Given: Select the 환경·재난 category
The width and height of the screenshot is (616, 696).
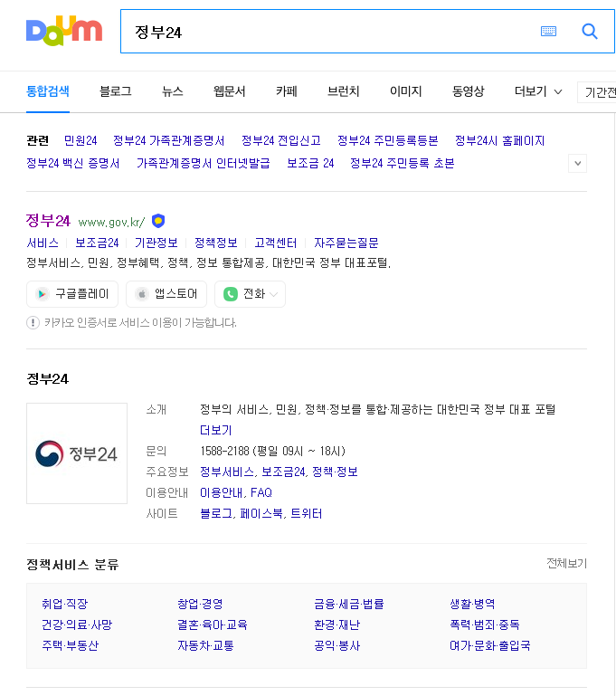Looking at the screenshot, I should (337, 624).
